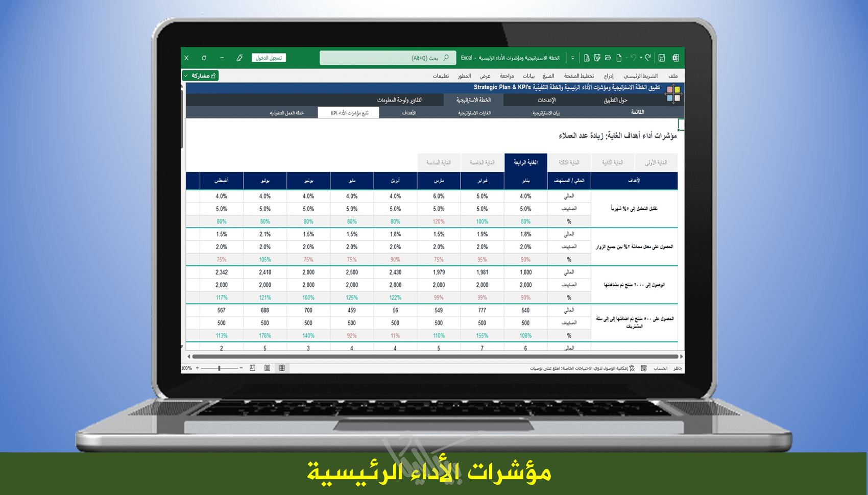This screenshot has height=495, width=868.
Task: Click the zoom slider handle in status bar
Action: click(219, 368)
